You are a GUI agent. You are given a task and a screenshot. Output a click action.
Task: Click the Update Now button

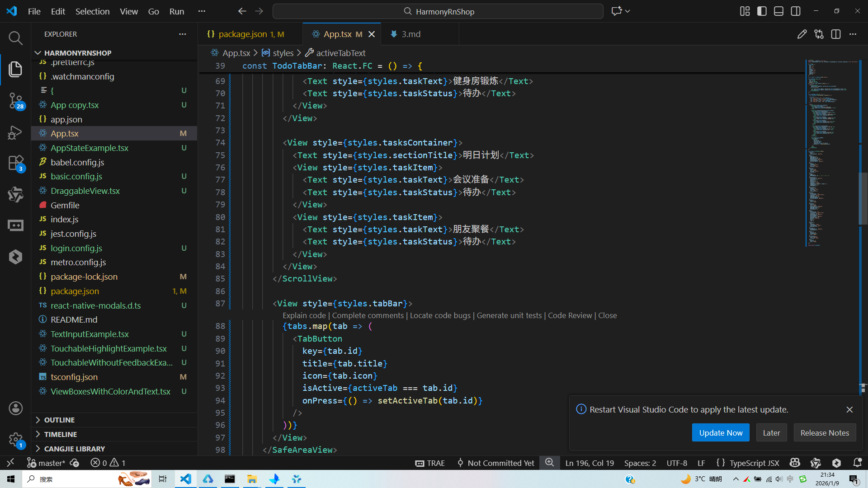[x=721, y=433]
